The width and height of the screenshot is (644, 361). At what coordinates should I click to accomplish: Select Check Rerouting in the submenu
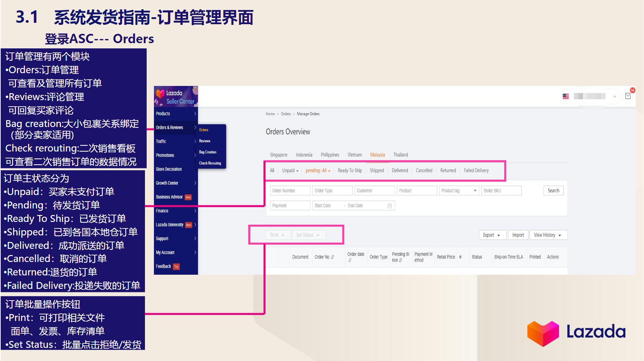(x=210, y=163)
